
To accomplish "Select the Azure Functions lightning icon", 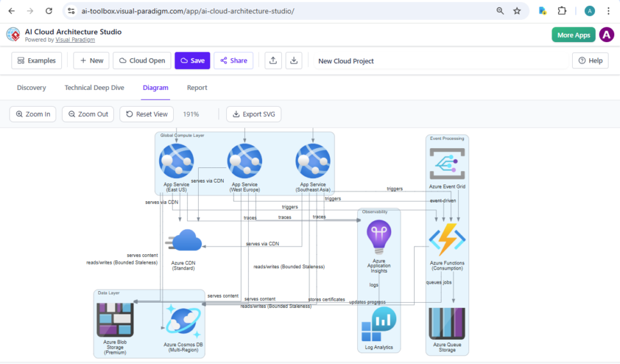I will click(x=447, y=239).
